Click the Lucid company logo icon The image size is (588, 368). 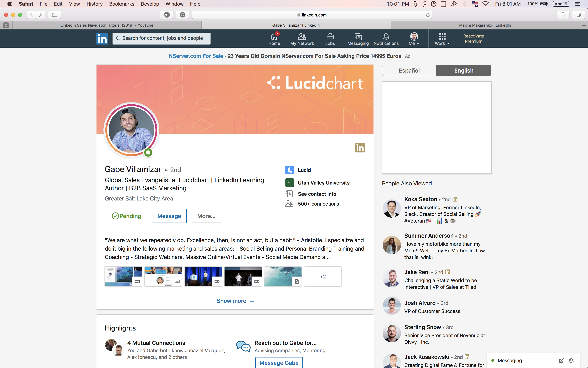tap(289, 170)
